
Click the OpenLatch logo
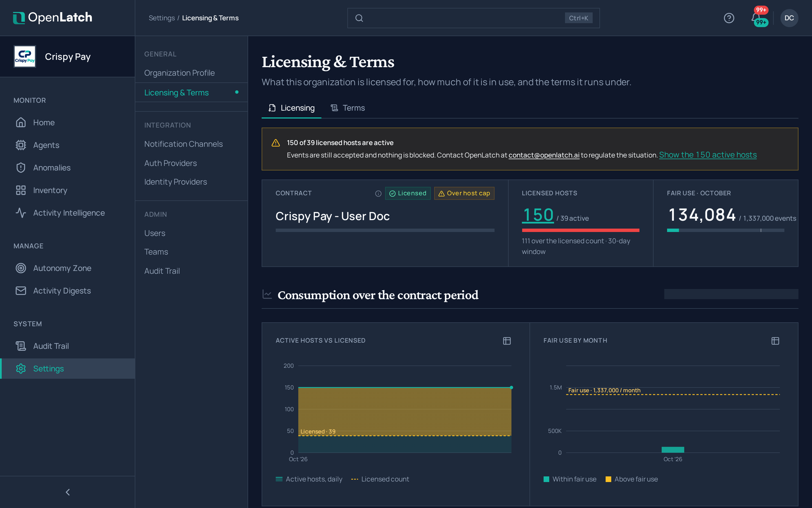(x=52, y=17)
